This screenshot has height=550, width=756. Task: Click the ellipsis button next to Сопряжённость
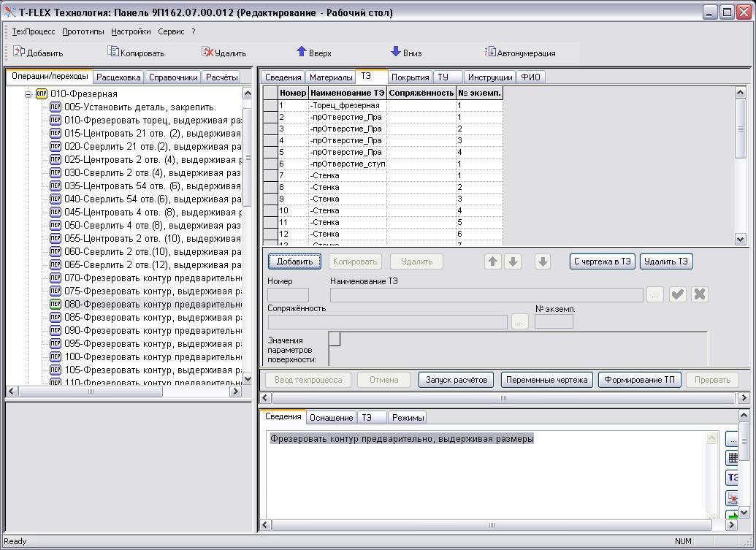click(520, 321)
